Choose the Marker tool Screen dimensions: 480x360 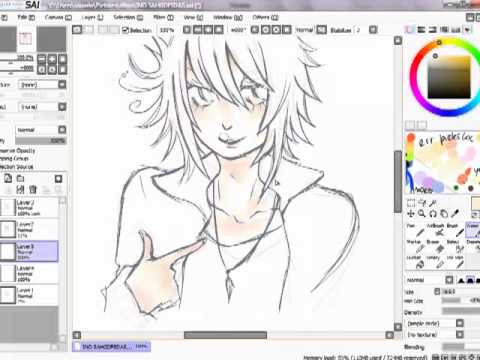coord(416,246)
